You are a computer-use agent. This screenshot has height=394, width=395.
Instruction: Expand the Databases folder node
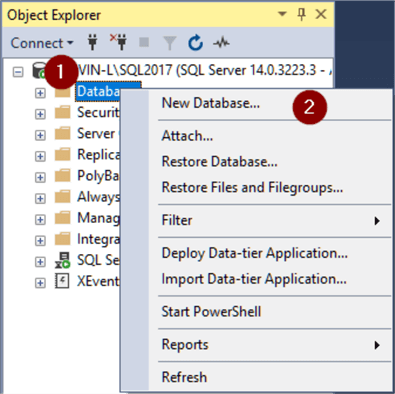point(40,93)
